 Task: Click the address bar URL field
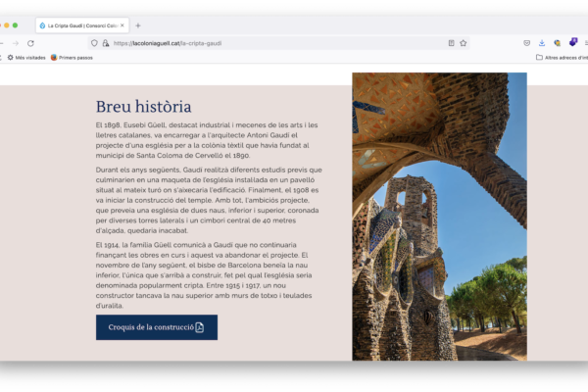click(x=274, y=43)
